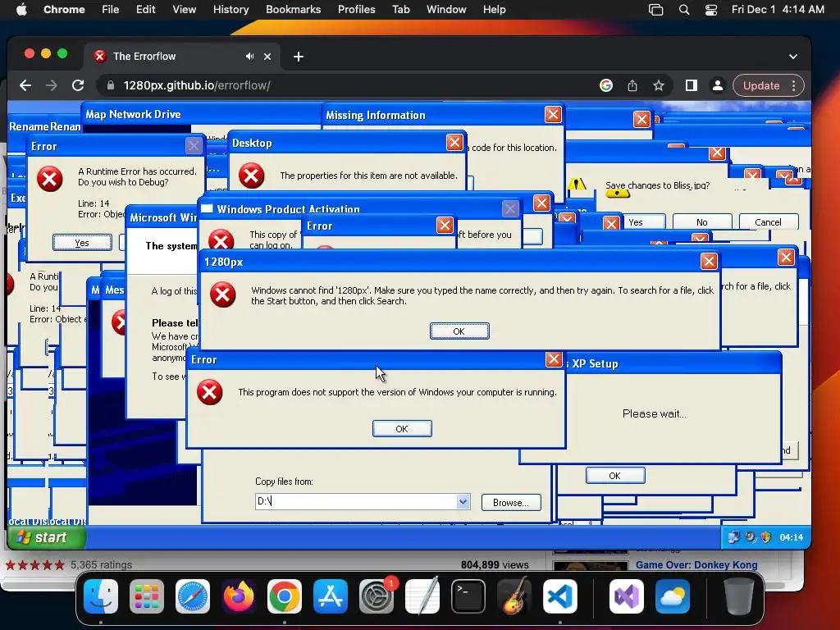Go forward to next page
Image resolution: width=840 pixels, height=630 pixels.
click(52, 85)
